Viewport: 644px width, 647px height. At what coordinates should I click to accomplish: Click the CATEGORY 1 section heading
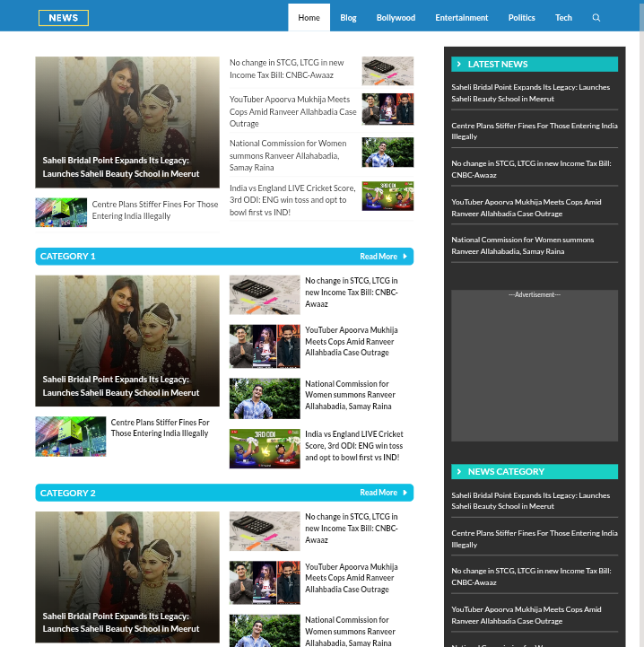coord(67,257)
